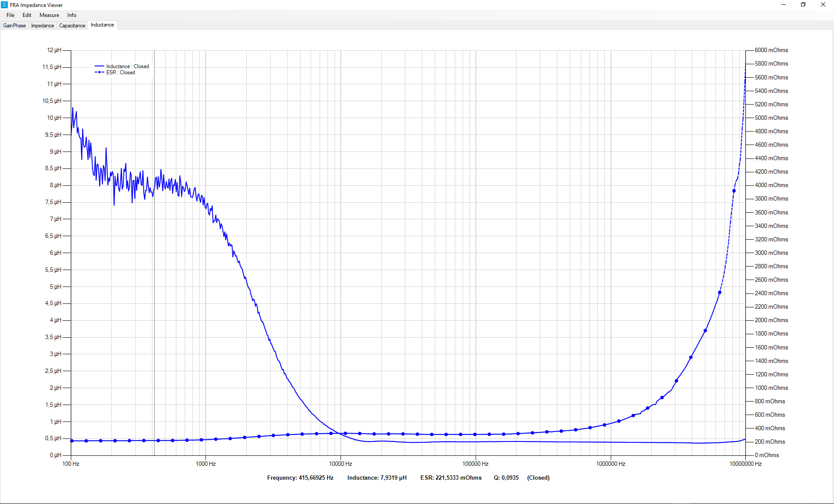Click the FRA Impedance Viewer app icon
This screenshot has width=834, height=504.
click(x=4, y=5)
